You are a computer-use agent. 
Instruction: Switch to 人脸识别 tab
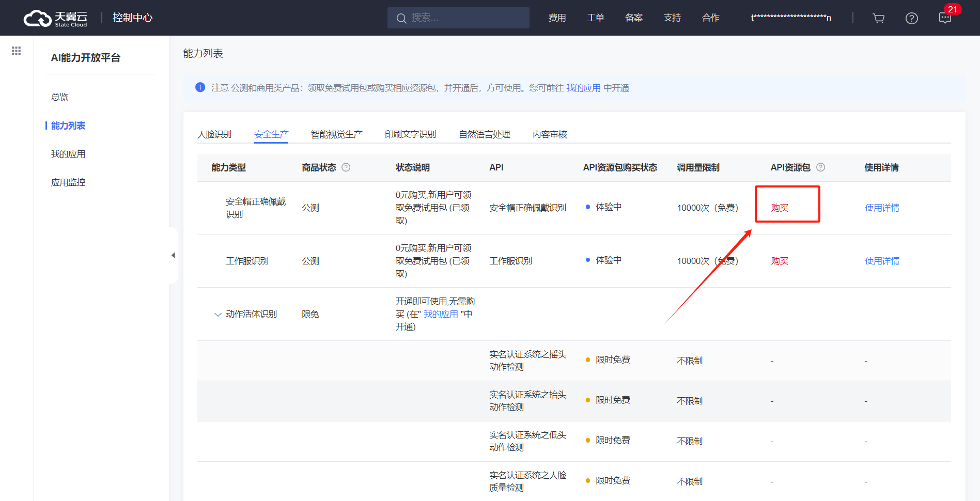[214, 134]
